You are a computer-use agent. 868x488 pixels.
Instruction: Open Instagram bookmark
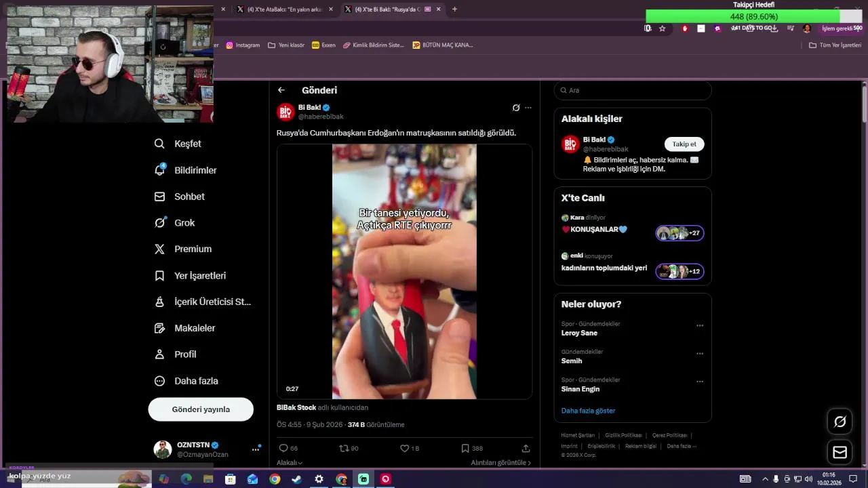243,45
